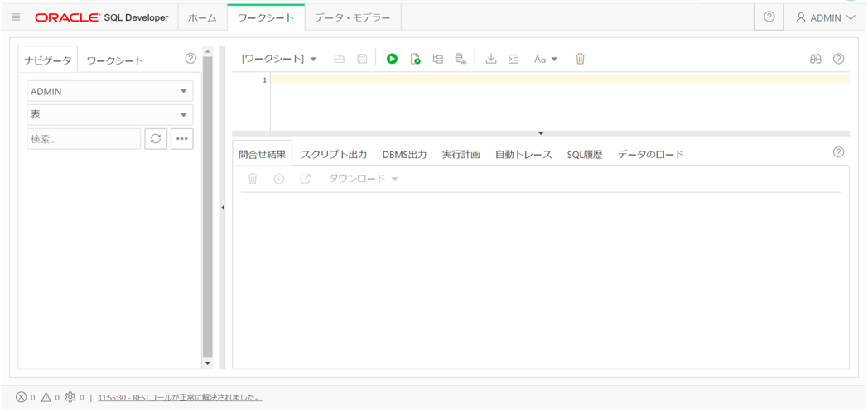Click the 検索 search field in navigator
Screen dimensions: 868x412
[x=84, y=139]
